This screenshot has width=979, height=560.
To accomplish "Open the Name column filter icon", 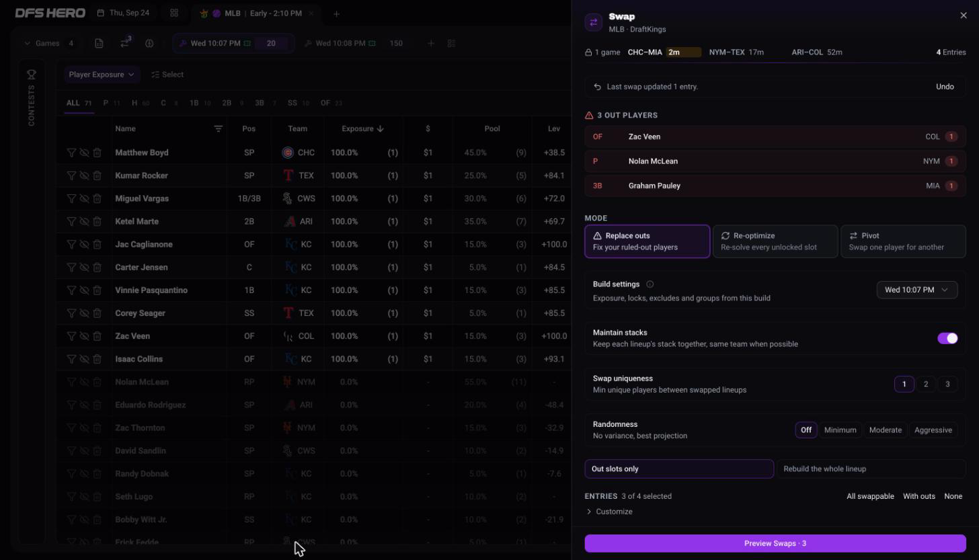I will (x=218, y=128).
